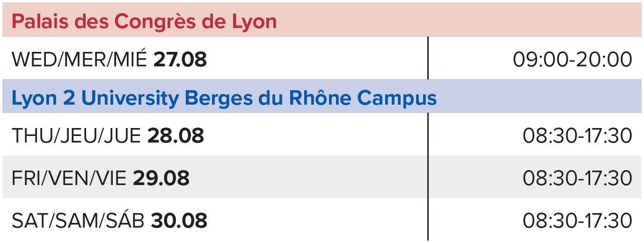The width and height of the screenshot is (644, 243).
Task: Click the Palais des Congrès de Lyon heading
Action: 144,21
